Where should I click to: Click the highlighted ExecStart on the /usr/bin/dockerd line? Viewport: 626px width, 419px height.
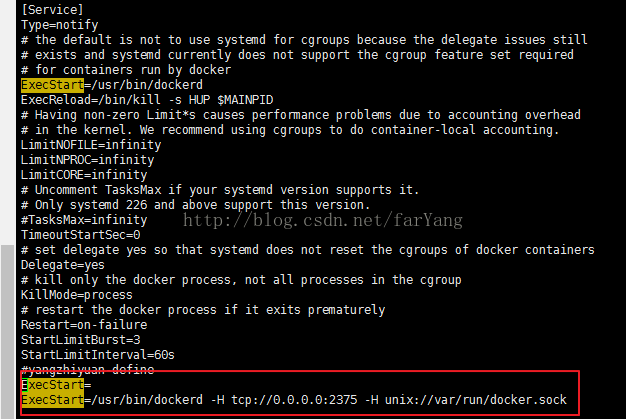click(x=52, y=85)
